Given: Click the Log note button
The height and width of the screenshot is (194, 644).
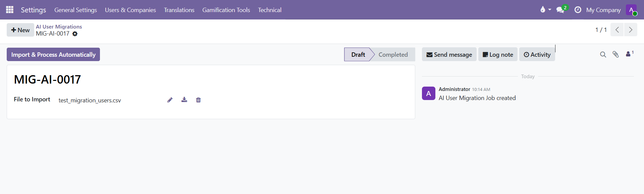Looking at the screenshot, I should pos(498,54).
